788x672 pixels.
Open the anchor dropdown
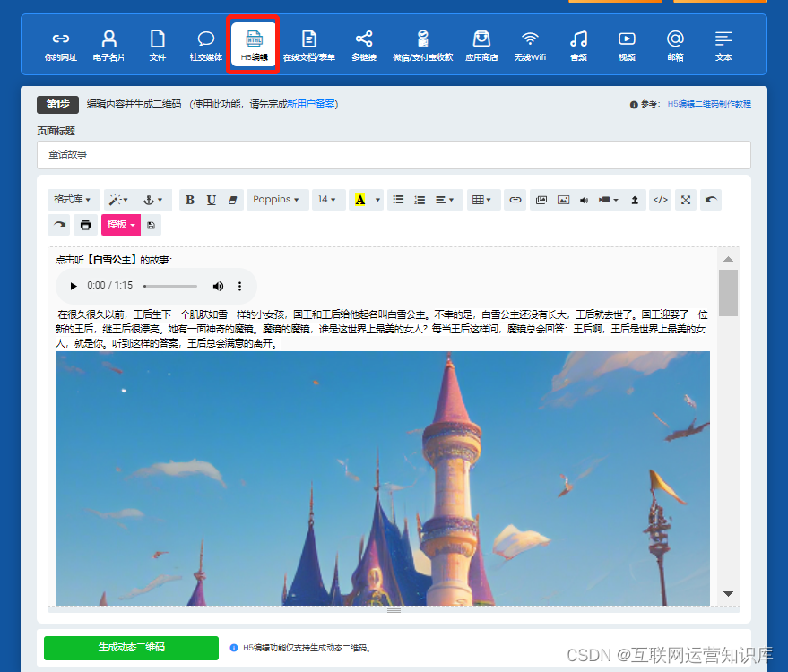(153, 200)
